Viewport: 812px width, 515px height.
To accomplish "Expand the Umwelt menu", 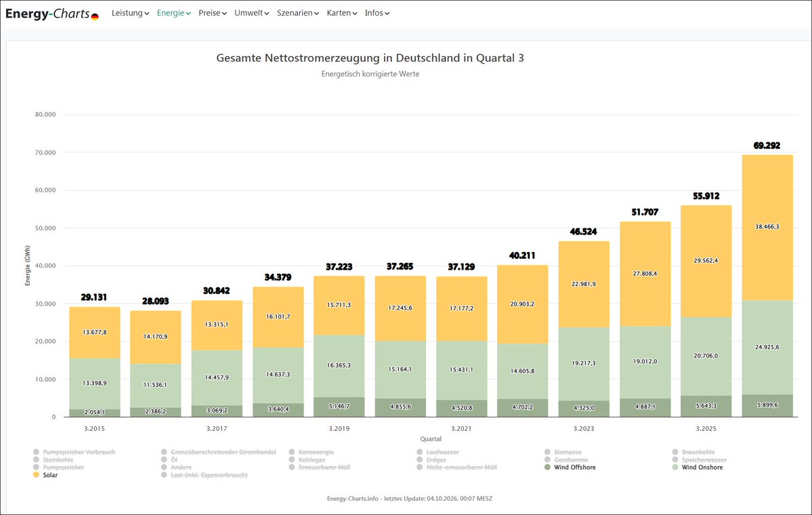I will (252, 13).
